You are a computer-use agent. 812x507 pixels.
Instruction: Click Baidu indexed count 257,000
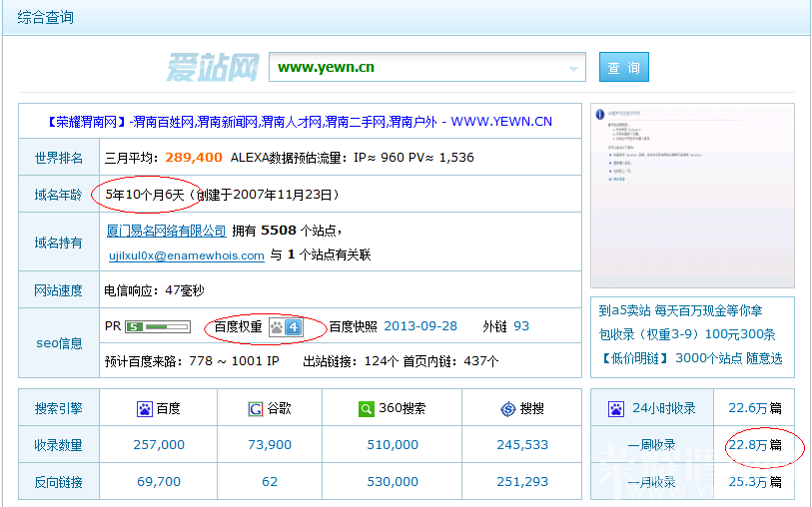click(x=159, y=444)
